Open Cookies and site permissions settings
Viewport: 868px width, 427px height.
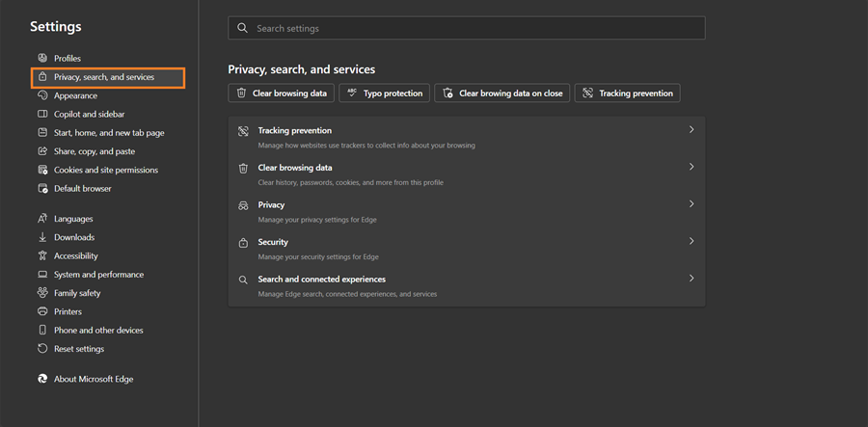107,170
